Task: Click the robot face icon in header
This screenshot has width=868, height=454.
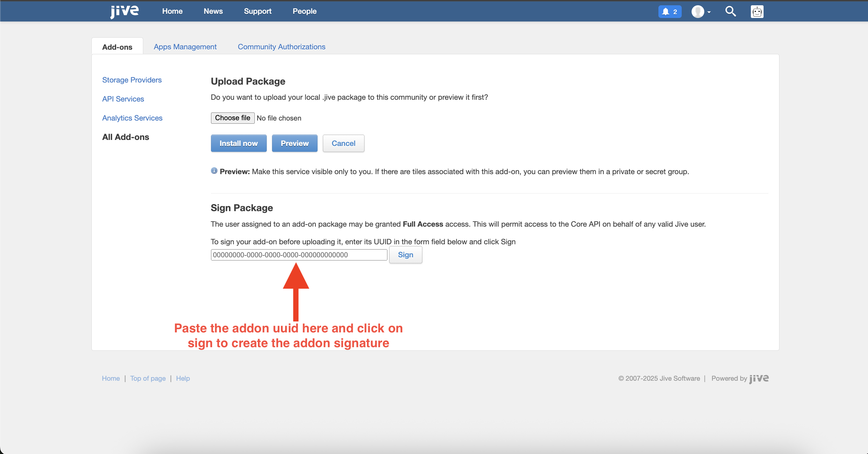Action: click(757, 12)
